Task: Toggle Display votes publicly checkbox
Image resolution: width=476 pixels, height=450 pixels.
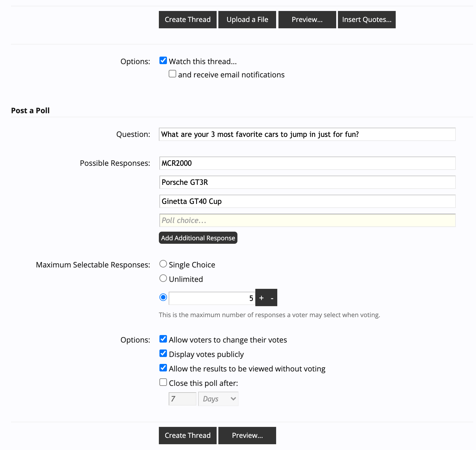Action: click(163, 353)
